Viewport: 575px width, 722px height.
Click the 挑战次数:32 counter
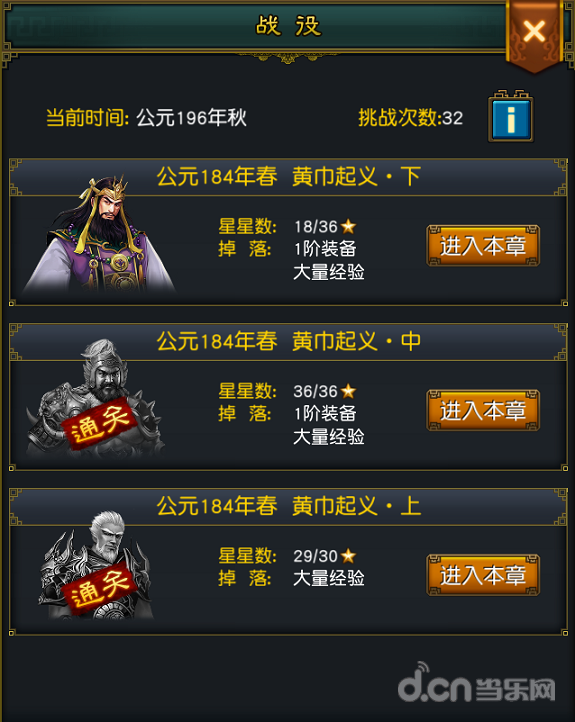411,118
